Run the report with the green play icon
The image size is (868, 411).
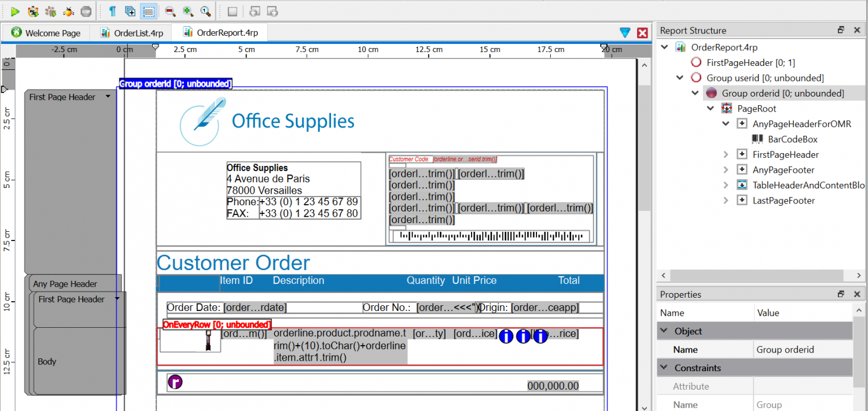(x=16, y=11)
